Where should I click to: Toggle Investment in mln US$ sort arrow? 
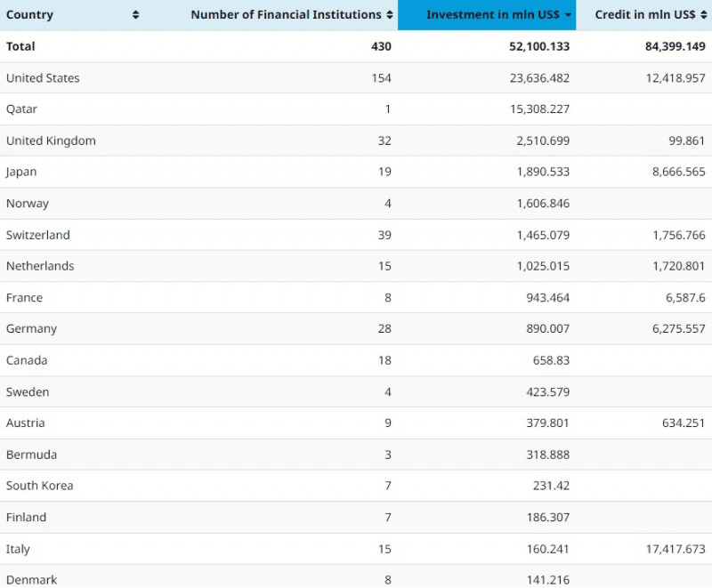click(x=568, y=15)
